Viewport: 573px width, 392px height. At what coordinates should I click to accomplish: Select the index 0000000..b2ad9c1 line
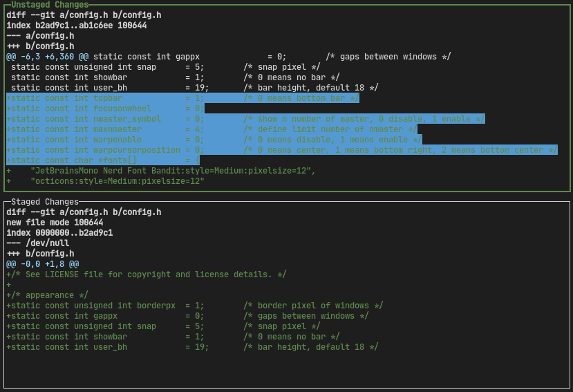click(59, 233)
